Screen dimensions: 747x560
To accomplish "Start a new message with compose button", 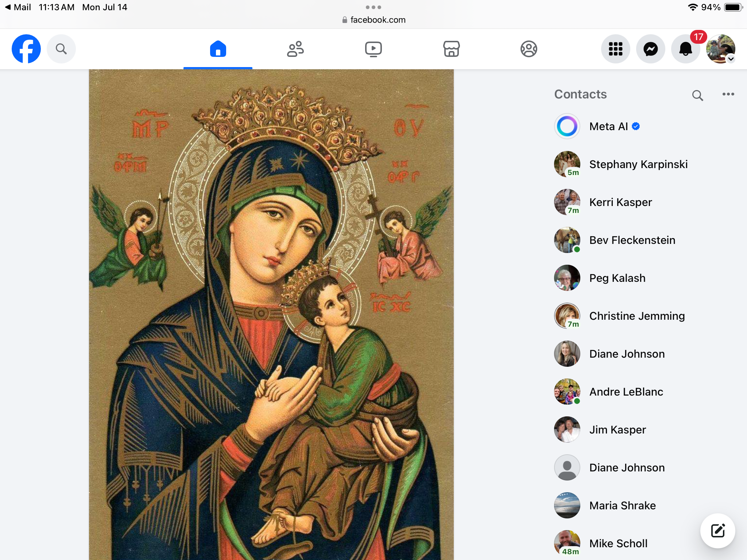I will [x=718, y=531].
